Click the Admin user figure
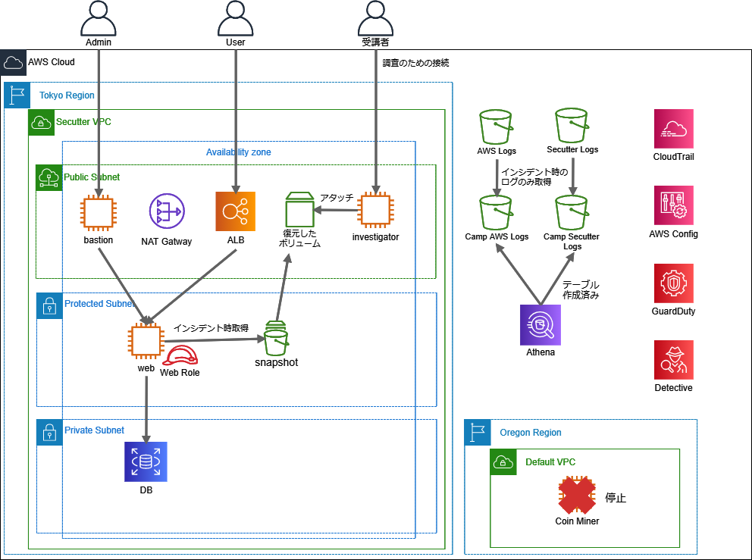752x560 pixels. click(x=99, y=18)
